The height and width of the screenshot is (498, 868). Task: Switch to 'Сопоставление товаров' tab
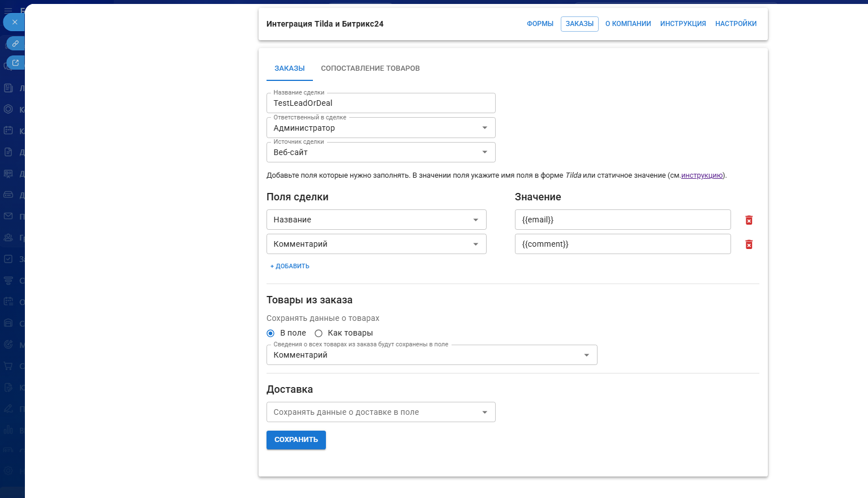[370, 68]
